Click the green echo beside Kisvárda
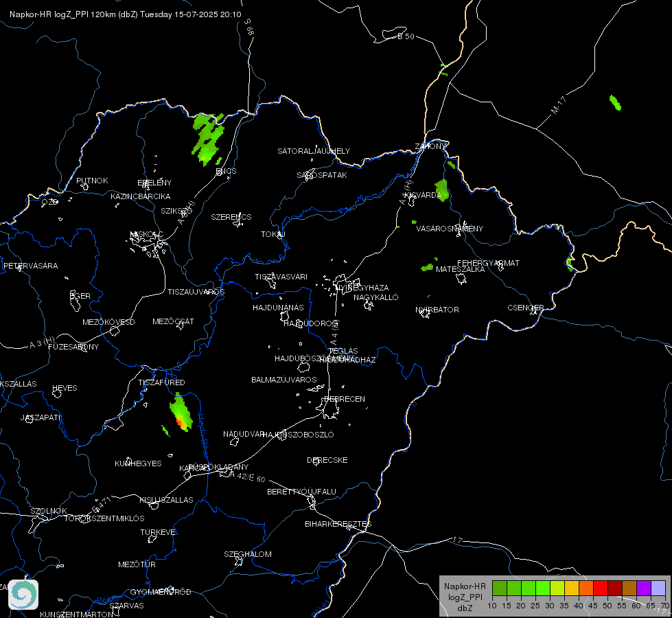 pos(442,190)
